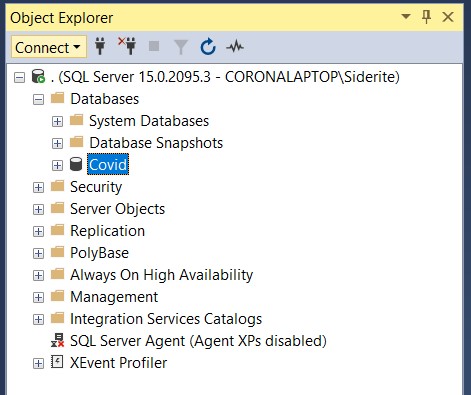This screenshot has width=471, height=395.
Task: Open the Connect dropdown button
Action: point(49,47)
